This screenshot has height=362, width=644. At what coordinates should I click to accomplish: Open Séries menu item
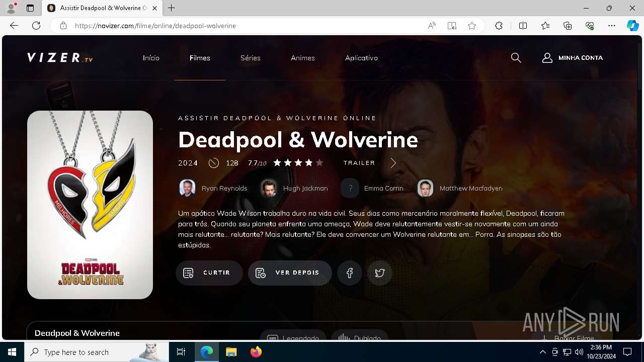tap(251, 58)
